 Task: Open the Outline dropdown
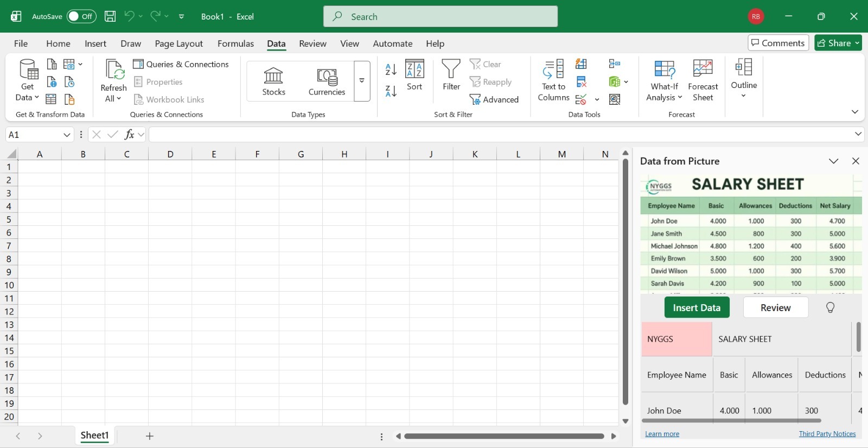[x=744, y=79]
